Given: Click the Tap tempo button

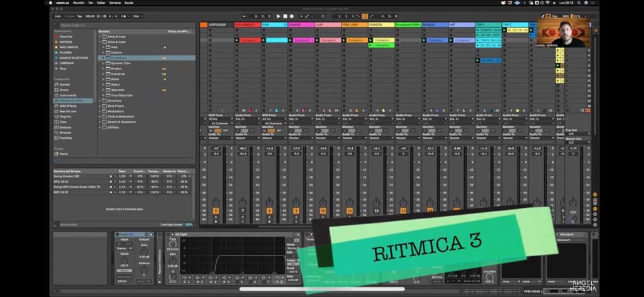Looking at the screenshot, I should (x=80, y=16).
